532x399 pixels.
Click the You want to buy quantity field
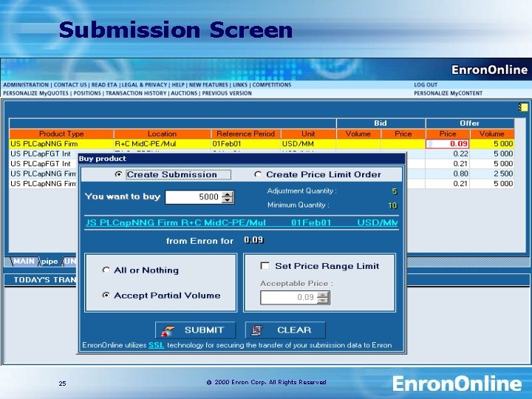coord(194,197)
